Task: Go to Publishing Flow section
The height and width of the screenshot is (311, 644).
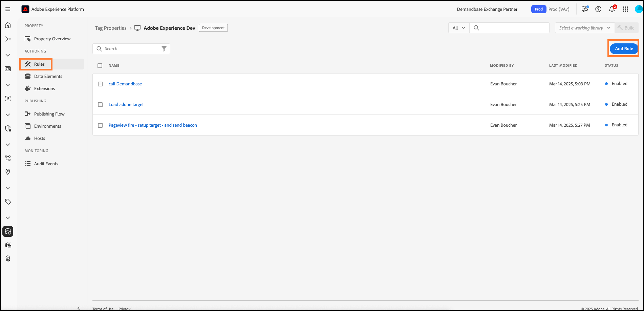Action: click(x=49, y=114)
